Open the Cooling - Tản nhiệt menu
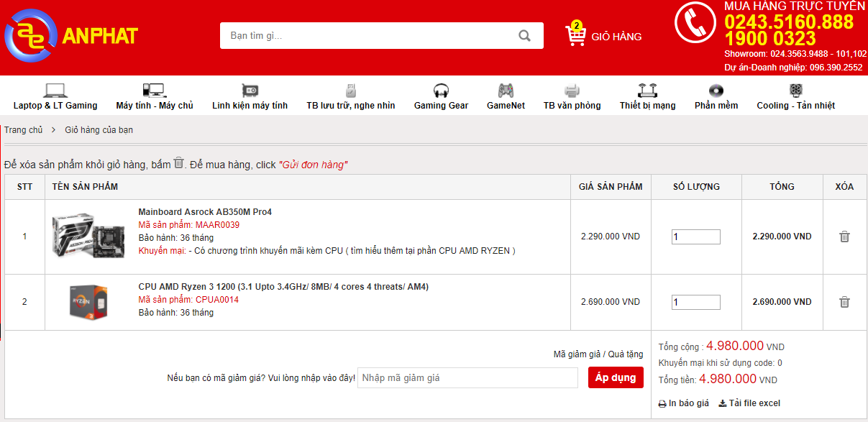 pyautogui.click(x=795, y=106)
